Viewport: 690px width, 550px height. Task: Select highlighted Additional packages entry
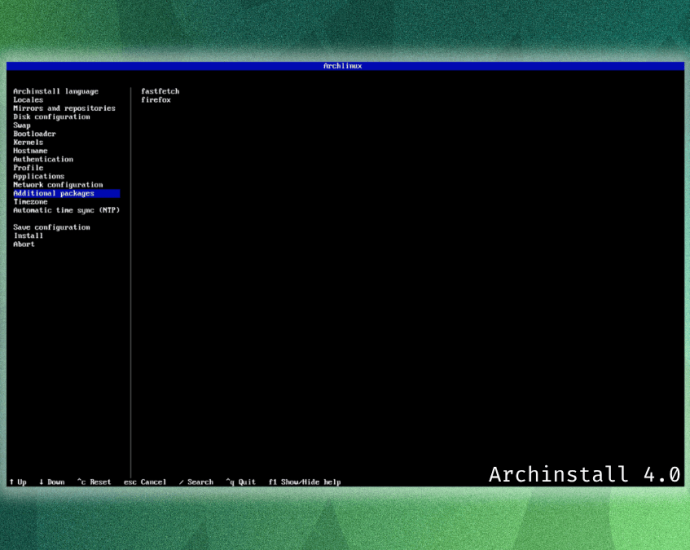point(66,193)
